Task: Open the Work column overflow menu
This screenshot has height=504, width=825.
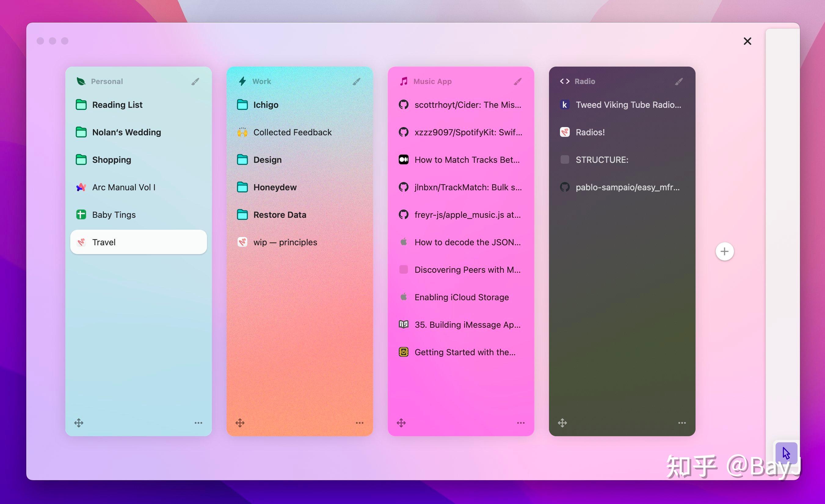Action: coord(359,423)
